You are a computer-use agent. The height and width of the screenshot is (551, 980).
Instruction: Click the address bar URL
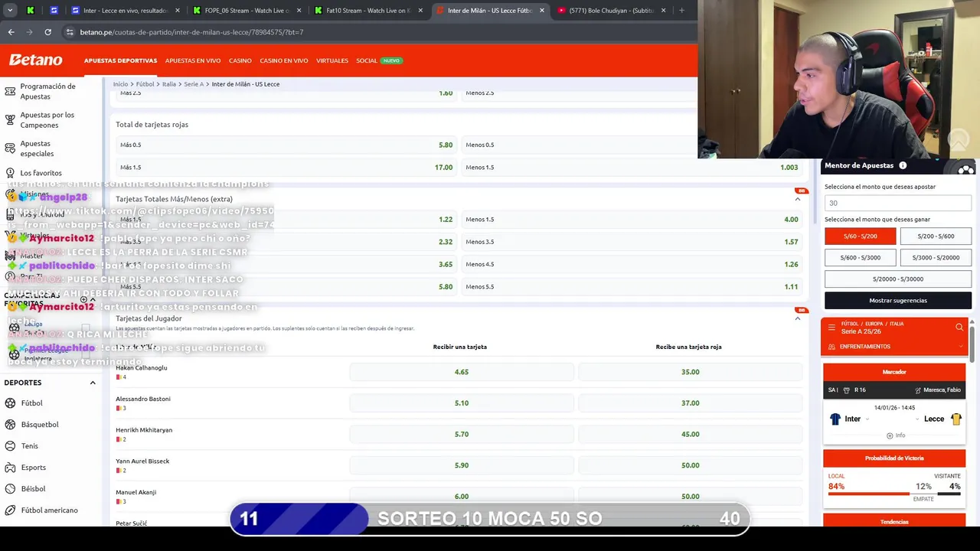pos(191,32)
